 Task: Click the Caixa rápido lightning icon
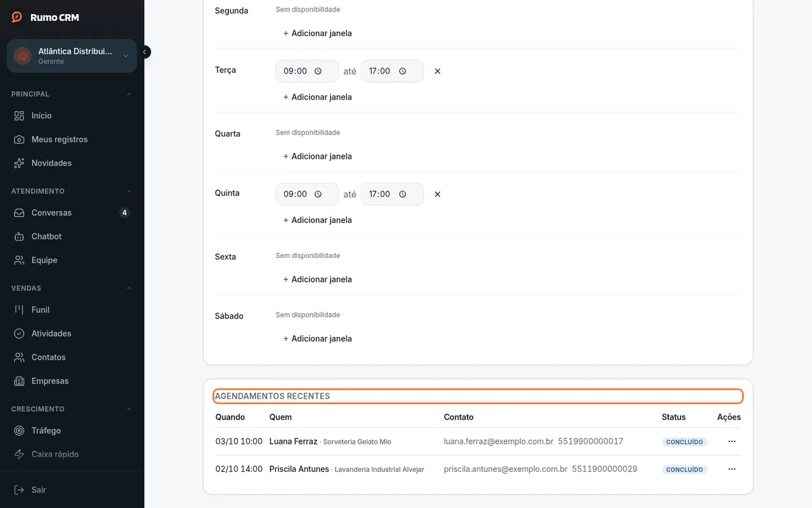19,454
